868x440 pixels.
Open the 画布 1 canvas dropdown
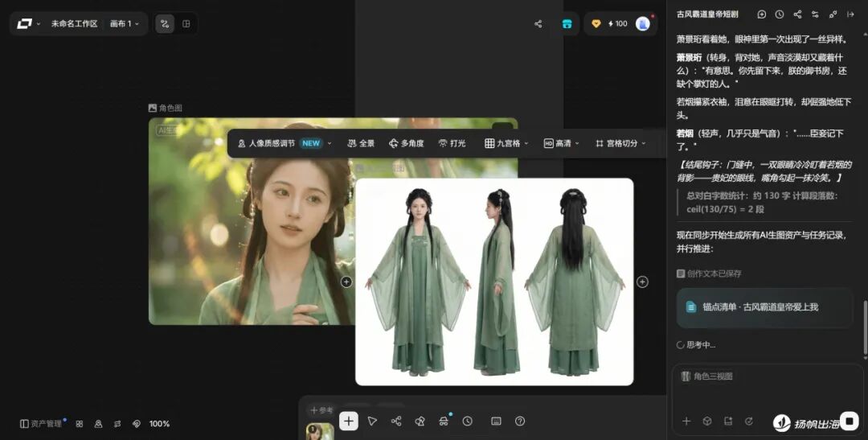point(125,24)
